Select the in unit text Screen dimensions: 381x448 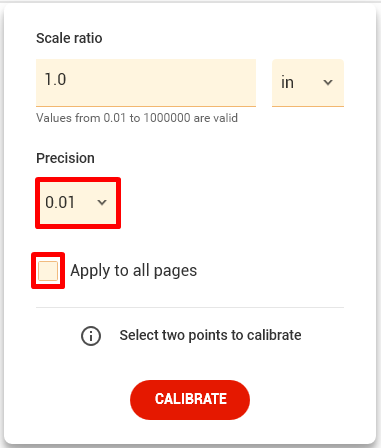287,82
